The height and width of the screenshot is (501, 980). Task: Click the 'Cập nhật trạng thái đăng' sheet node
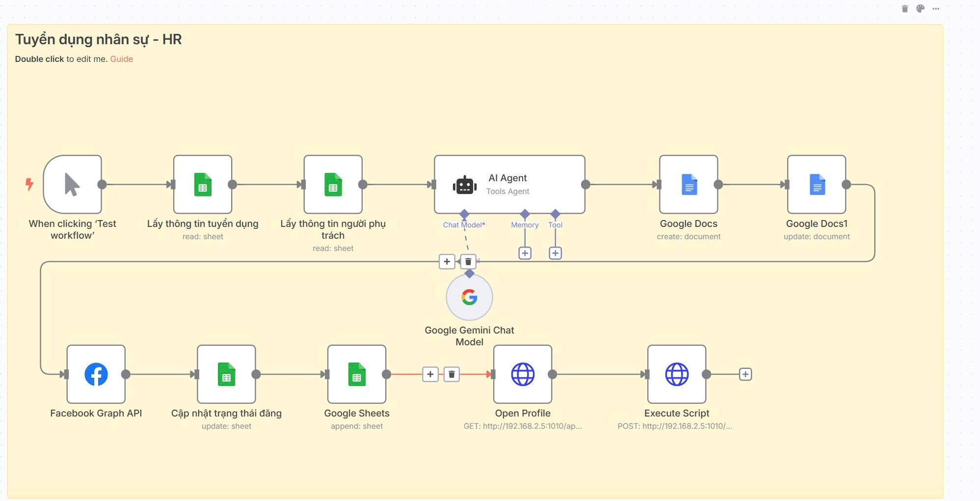coord(226,374)
